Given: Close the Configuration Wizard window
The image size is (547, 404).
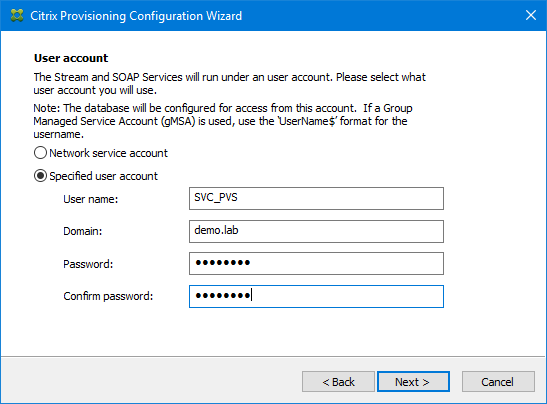Looking at the screenshot, I should (x=531, y=15).
